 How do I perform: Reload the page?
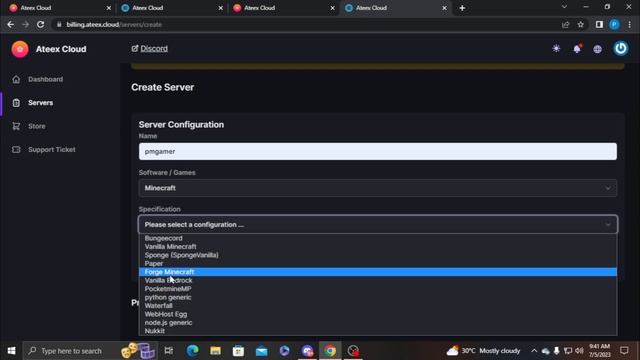pos(40,24)
